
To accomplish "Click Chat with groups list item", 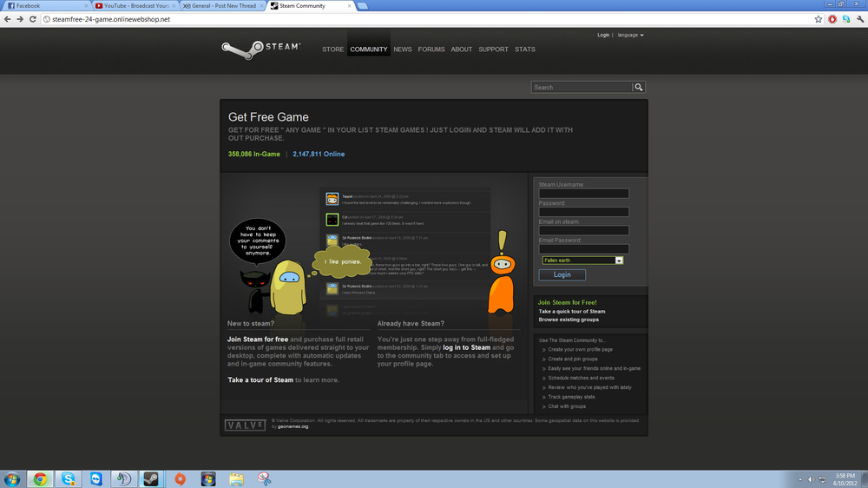I will (x=567, y=406).
